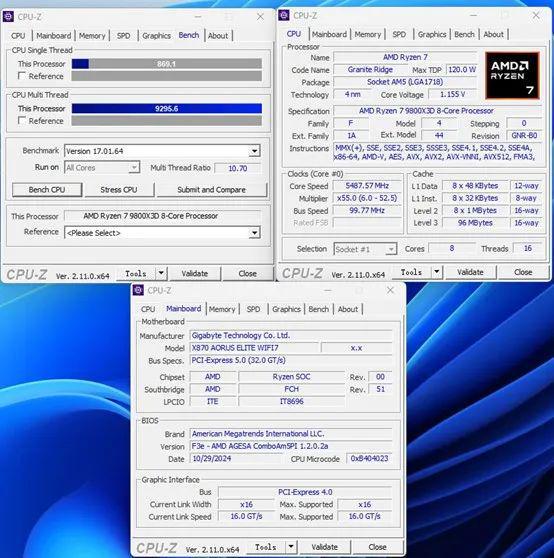
Task: Enable Reference checkbox under CPU Single Thread
Action: click(x=22, y=76)
